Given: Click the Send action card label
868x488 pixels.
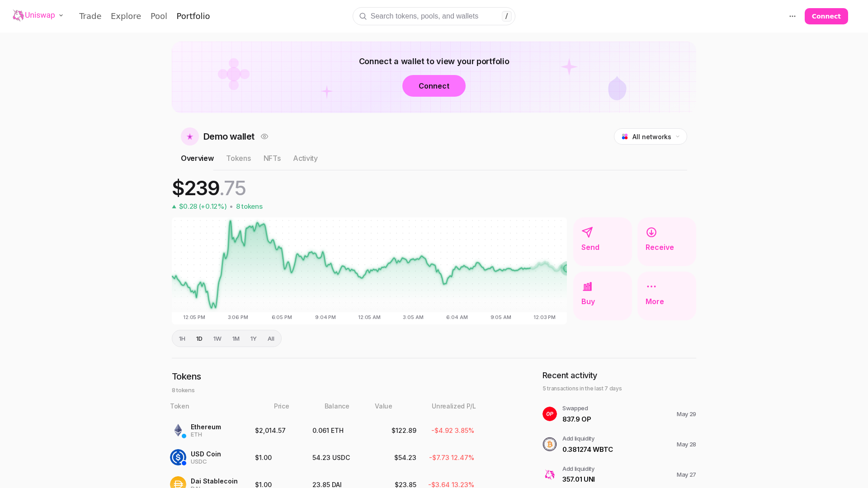Looking at the screenshot, I should click(x=590, y=247).
